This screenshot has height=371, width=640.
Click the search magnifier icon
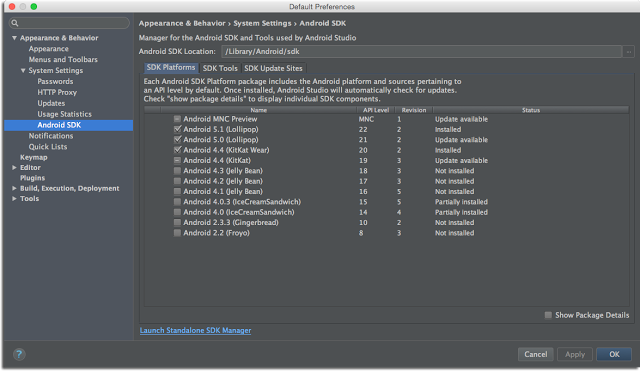15,23
